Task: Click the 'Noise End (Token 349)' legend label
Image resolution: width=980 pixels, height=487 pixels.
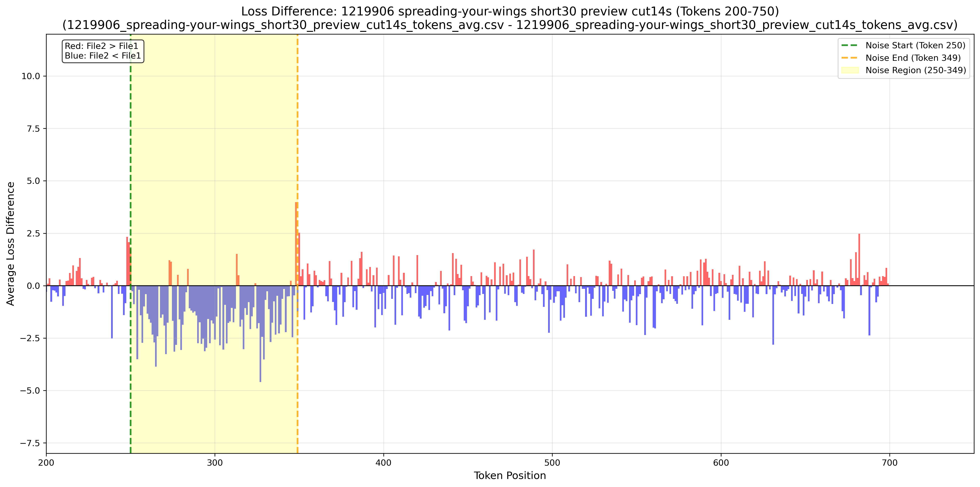Action: 913,58
